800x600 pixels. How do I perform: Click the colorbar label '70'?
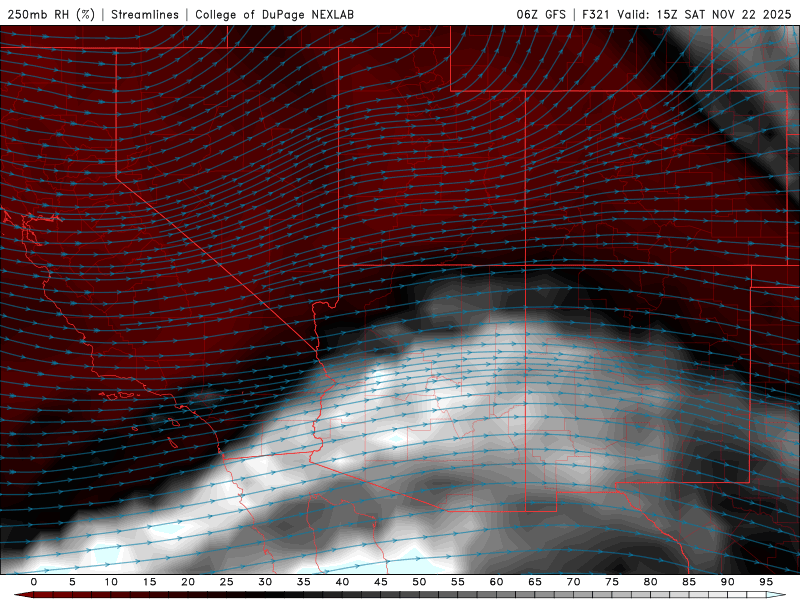pos(573,582)
